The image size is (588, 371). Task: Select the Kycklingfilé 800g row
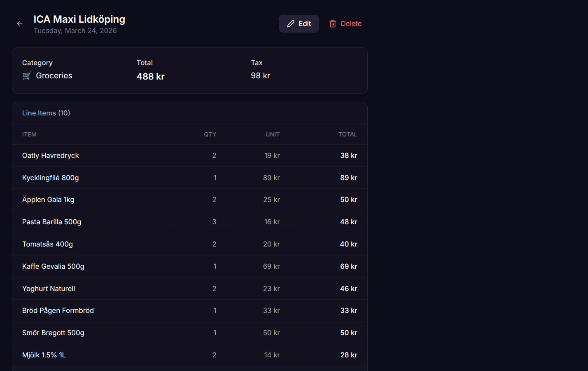[51, 178]
